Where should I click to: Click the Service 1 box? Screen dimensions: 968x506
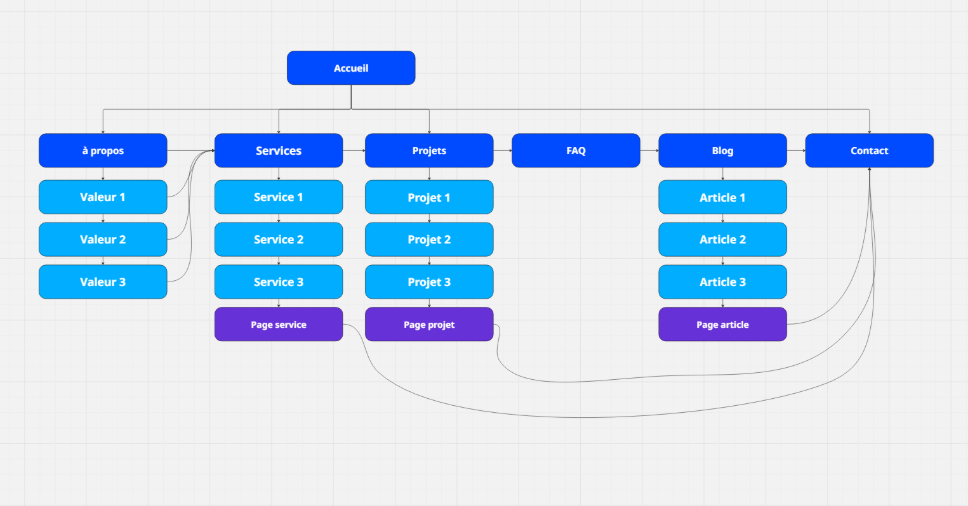click(278, 197)
